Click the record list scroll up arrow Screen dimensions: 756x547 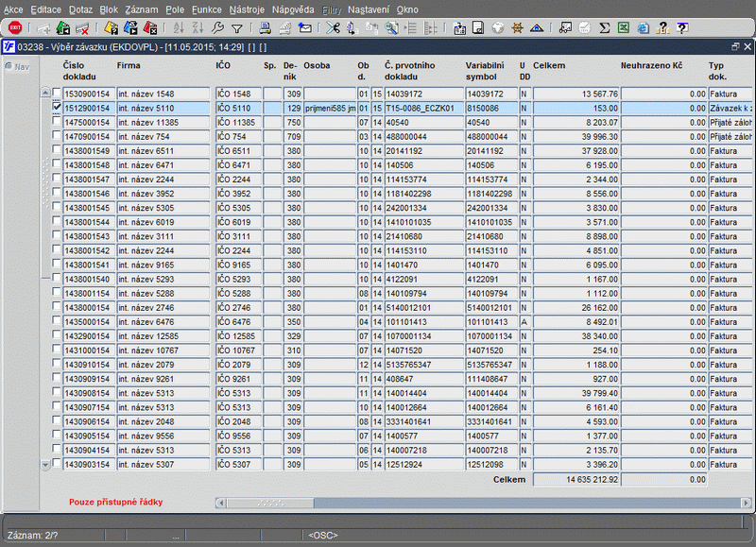(x=45, y=92)
